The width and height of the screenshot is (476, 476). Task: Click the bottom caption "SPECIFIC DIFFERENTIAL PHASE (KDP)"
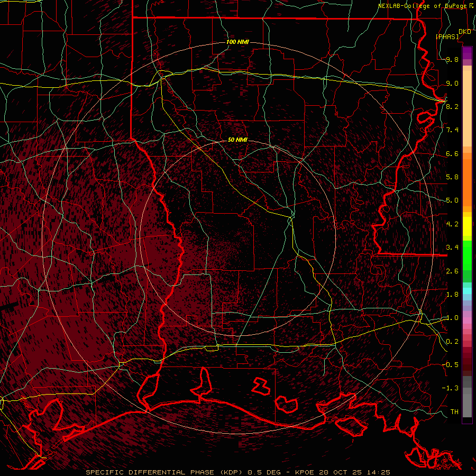click(164, 472)
